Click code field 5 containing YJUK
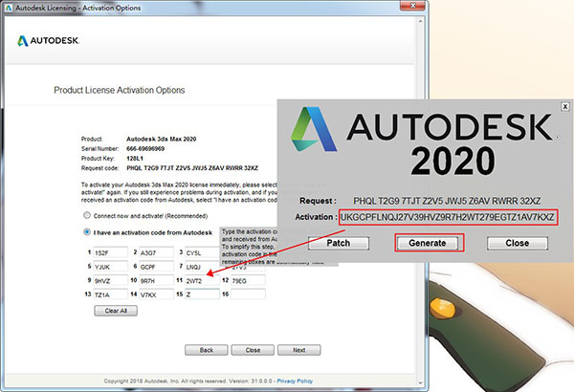Image resolution: width=574 pixels, height=392 pixels. coord(110,268)
